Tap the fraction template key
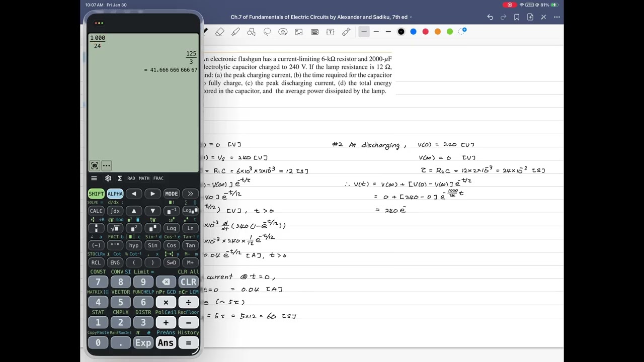Screen dimensions: 644x362 [x=96, y=228]
